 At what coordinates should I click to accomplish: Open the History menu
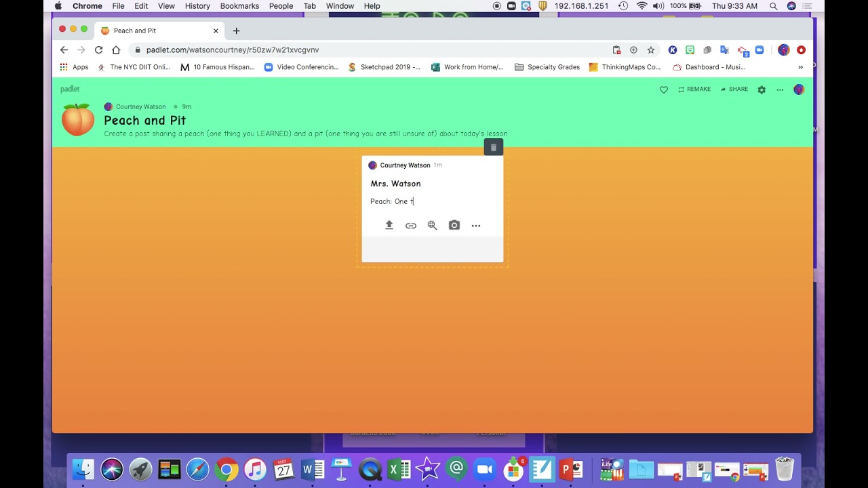197,6
